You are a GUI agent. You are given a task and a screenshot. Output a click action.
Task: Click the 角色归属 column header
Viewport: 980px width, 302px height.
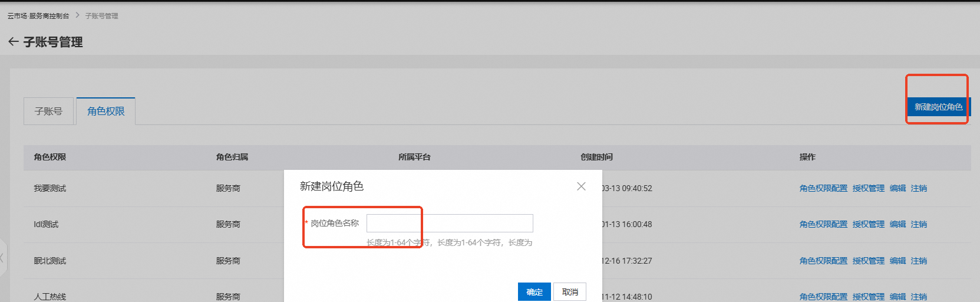click(232, 157)
